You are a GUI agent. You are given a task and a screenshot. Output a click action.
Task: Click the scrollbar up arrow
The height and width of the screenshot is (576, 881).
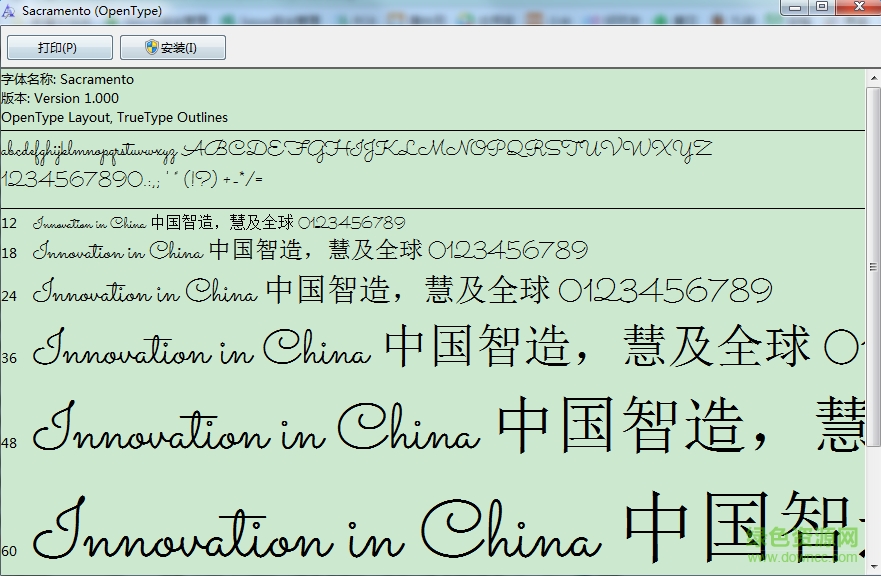tap(873, 78)
